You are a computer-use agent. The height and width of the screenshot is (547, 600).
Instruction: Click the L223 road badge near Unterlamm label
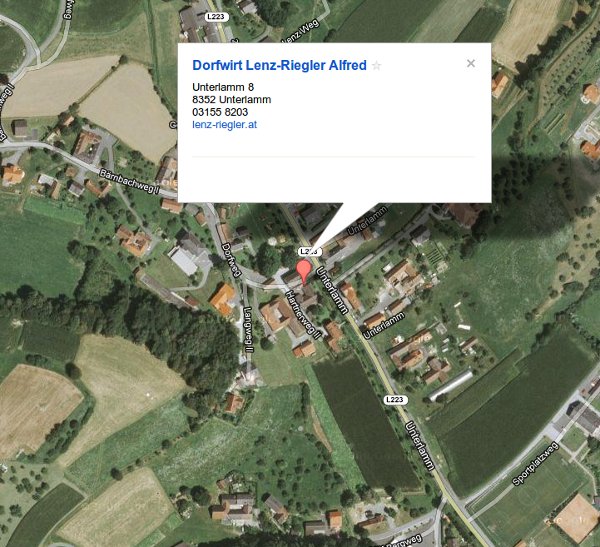(x=395, y=400)
